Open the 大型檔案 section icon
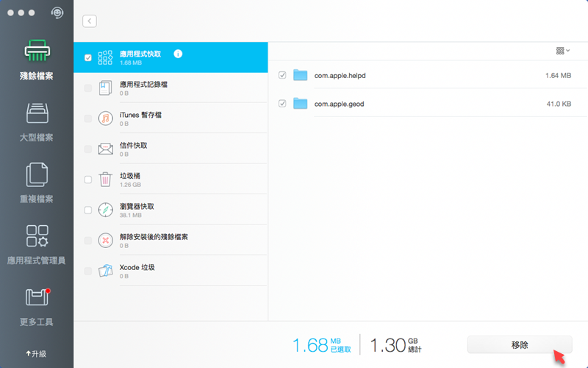Viewport: 588px width, 368px height. [x=36, y=113]
